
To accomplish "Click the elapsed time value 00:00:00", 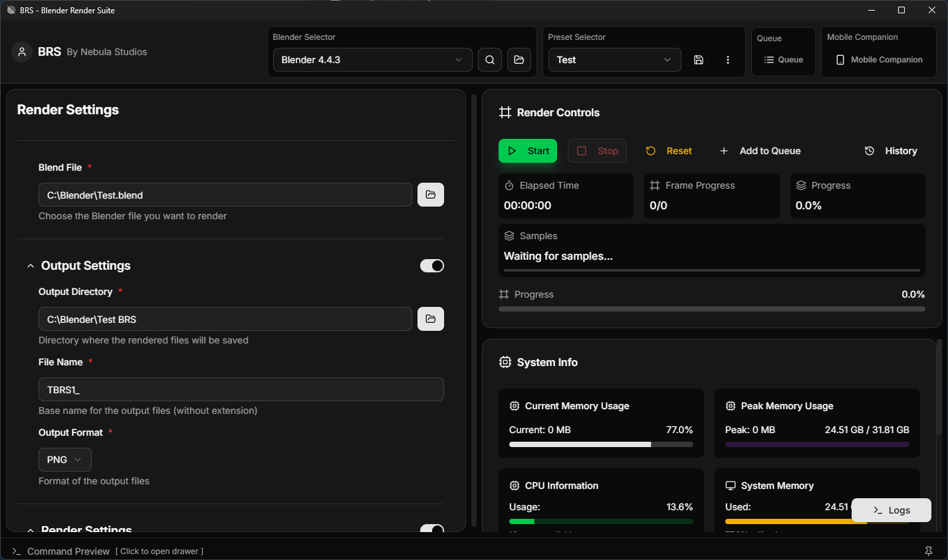I will [x=527, y=205].
